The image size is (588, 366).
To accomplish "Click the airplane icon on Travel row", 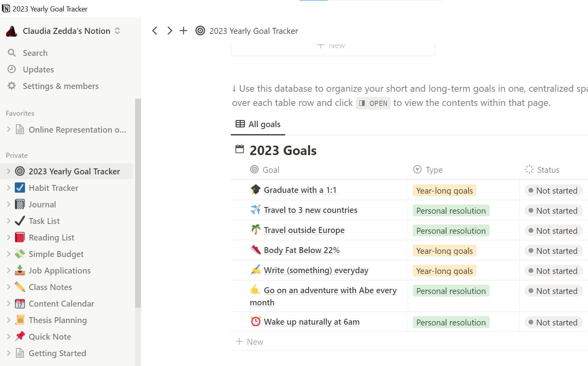I will click(256, 210).
